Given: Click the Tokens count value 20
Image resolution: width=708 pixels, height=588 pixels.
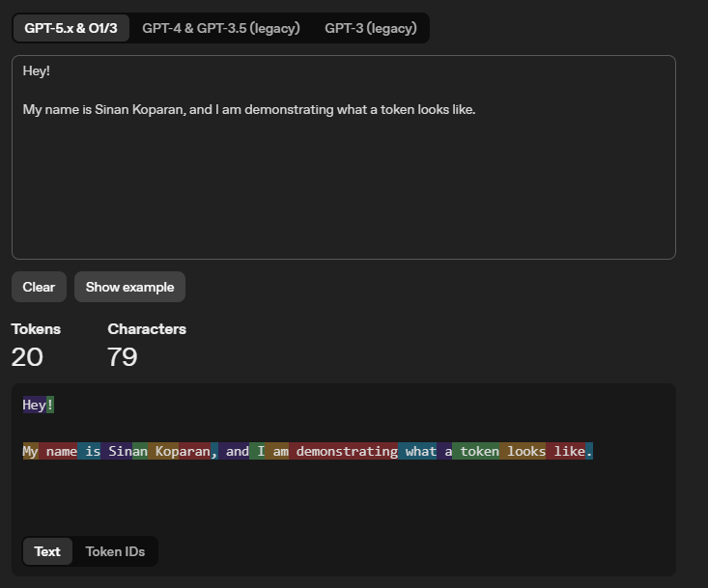Looking at the screenshot, I should click(27, 357).
